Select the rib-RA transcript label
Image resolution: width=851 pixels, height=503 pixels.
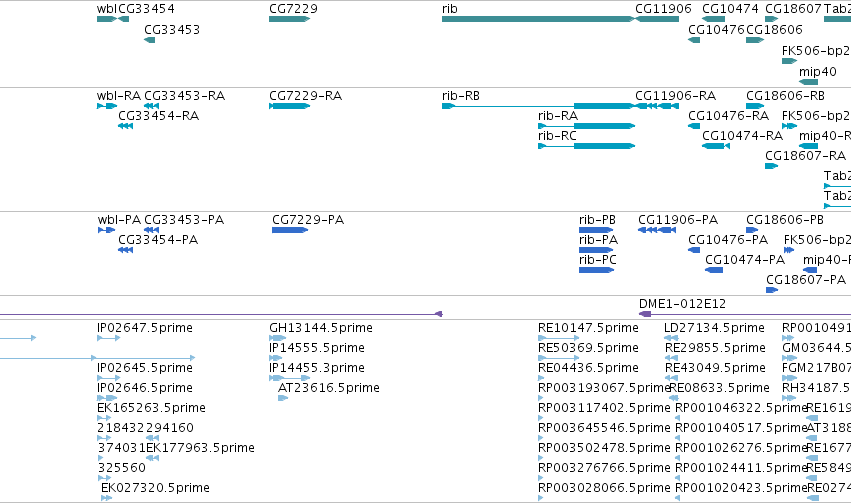click(x=558, y=116)
